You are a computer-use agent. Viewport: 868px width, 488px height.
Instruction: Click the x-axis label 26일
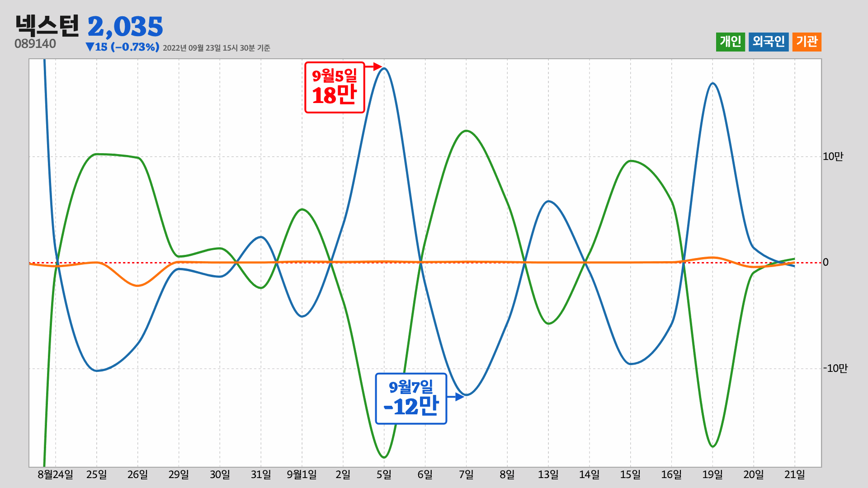137,475
